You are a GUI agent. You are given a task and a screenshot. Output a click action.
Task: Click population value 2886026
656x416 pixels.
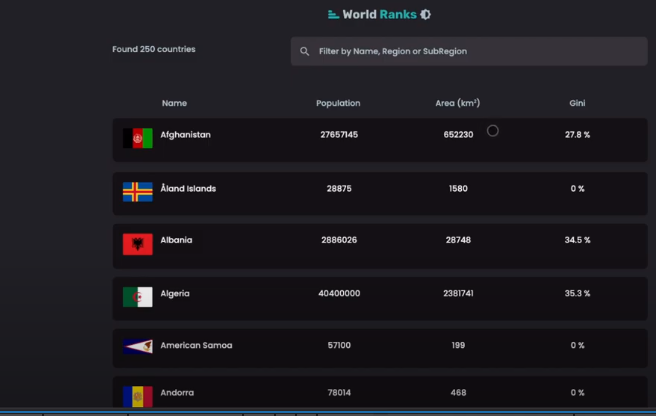coord(339,240)
